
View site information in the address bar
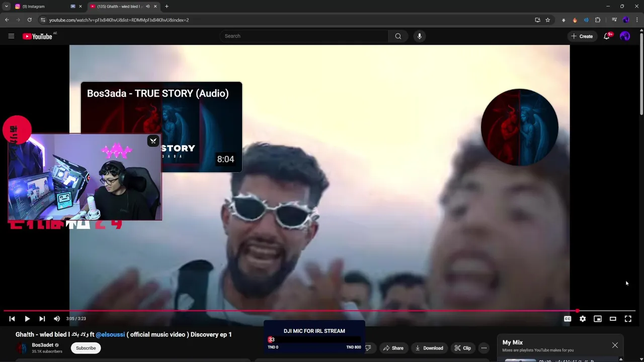pyautogui.click(x=43, y=20)
